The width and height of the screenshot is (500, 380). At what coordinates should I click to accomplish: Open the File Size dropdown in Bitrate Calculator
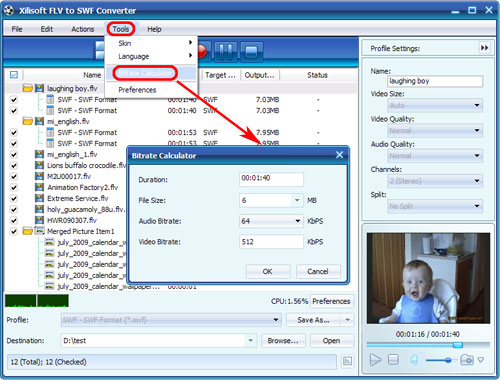coord(297,200)
